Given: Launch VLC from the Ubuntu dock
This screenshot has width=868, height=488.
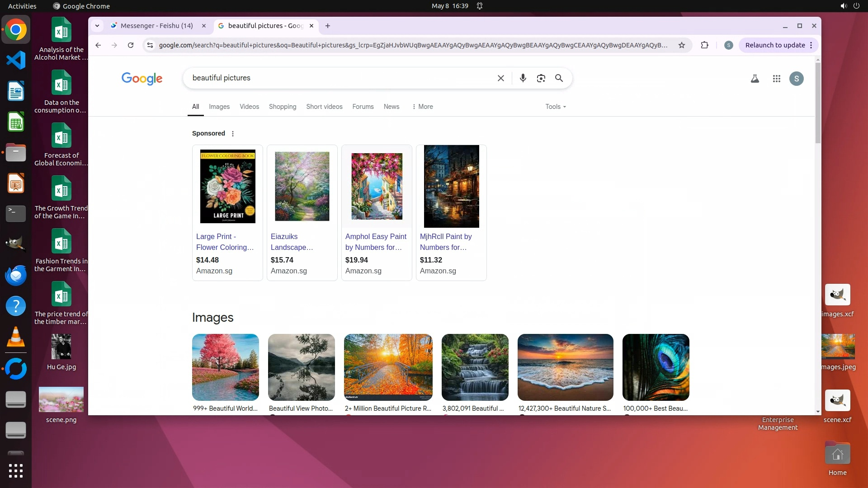Looking at the screenshot, I should coord(16,338).
